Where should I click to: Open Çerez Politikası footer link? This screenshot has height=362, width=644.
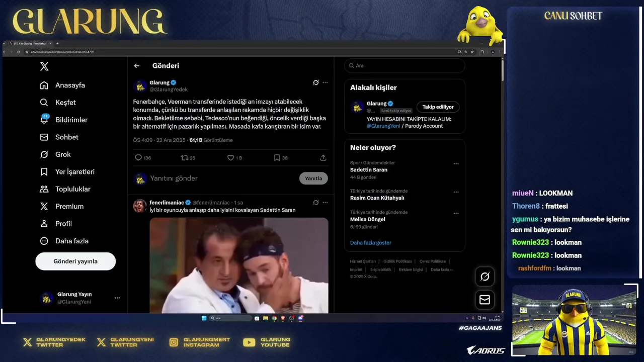pos(433,261)
